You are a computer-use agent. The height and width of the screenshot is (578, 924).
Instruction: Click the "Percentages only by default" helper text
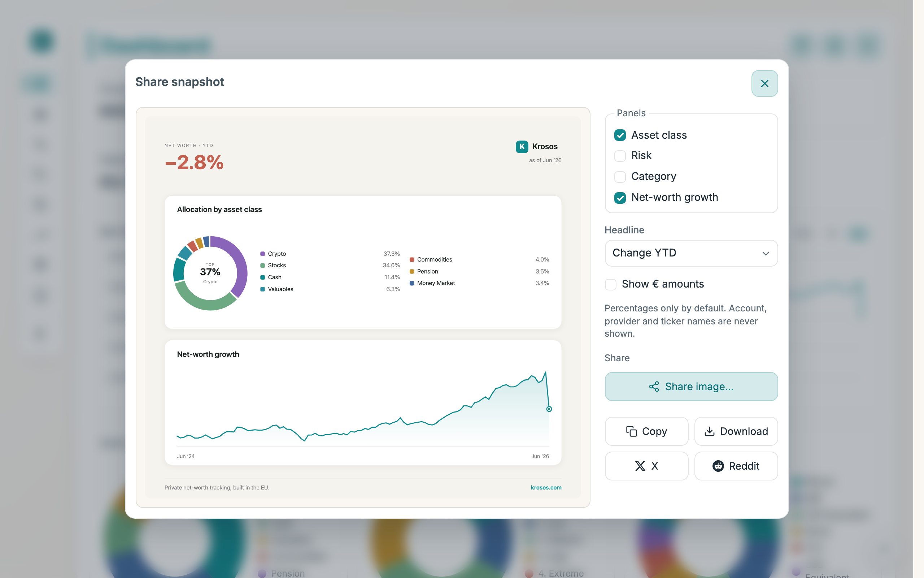click(x=686, y=321)
